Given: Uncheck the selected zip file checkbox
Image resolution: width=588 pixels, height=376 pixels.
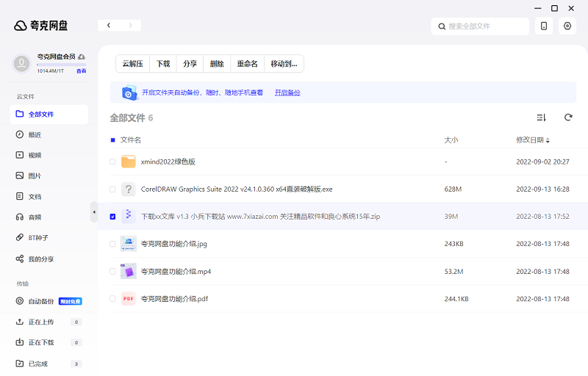Looking at the screenshot, I should point(112,217).
